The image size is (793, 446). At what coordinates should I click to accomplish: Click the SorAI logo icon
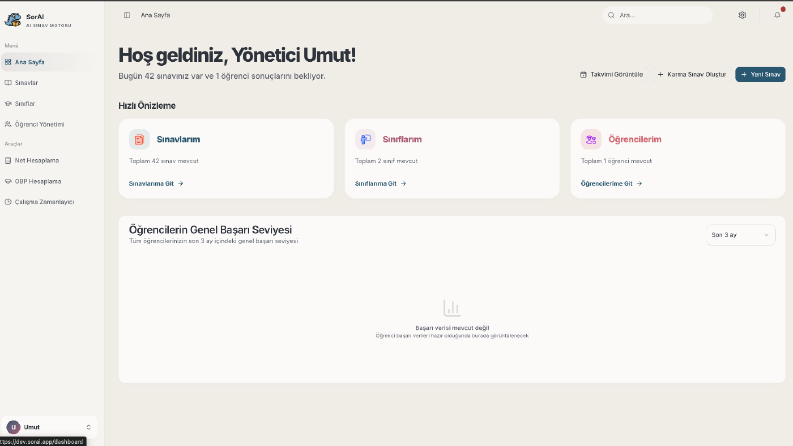pyautogui.click(x=13, y=20)
